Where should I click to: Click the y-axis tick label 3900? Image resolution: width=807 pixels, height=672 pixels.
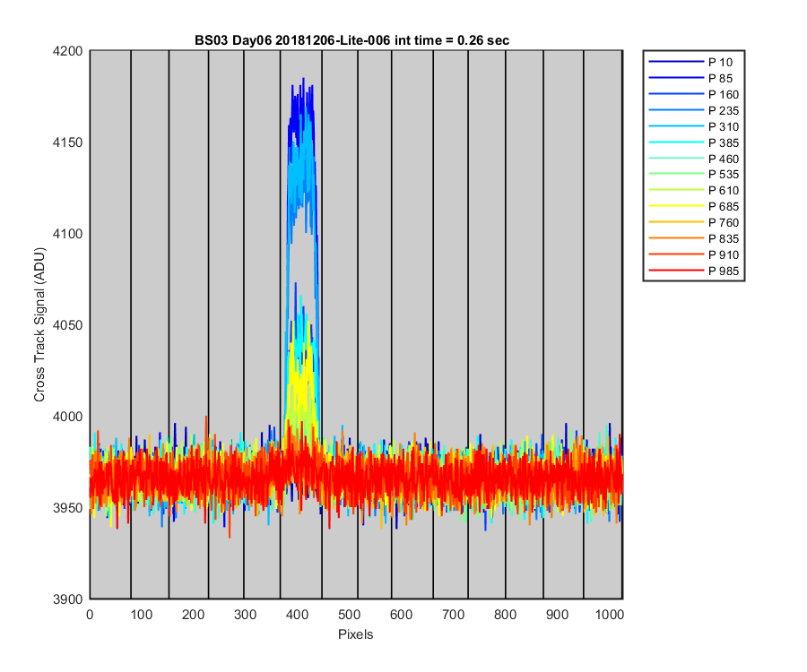pyautogui.click(x=67, y=599)
